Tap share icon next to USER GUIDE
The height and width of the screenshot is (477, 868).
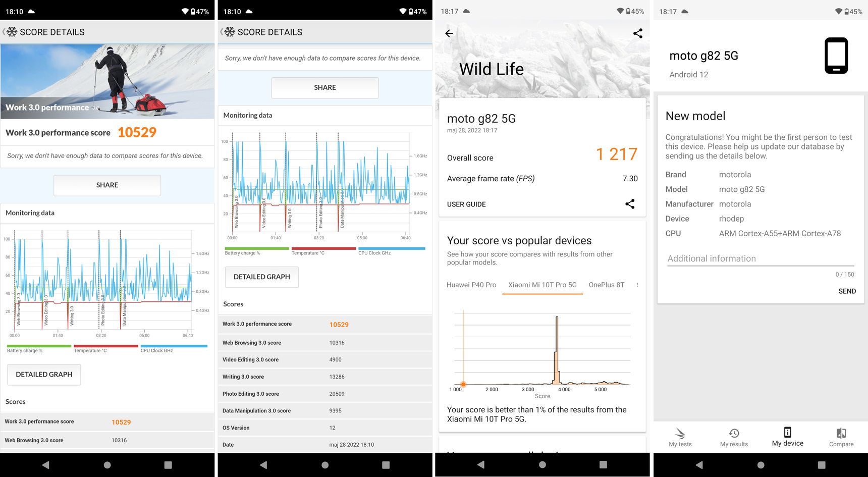tap(630, 204)
